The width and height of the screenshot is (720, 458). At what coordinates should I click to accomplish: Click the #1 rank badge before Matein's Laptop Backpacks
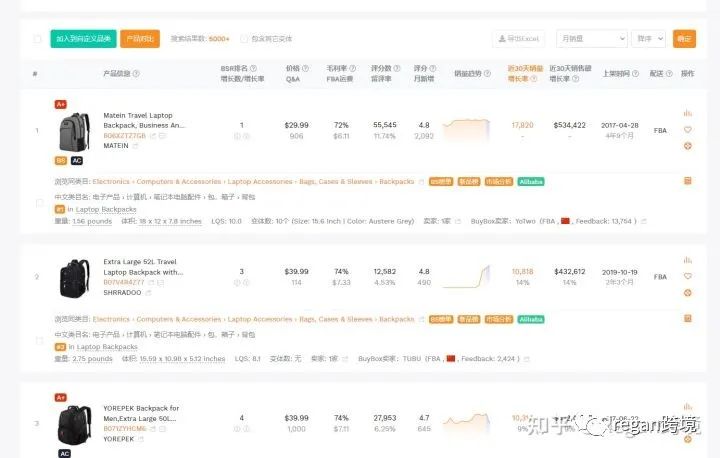click(x=60, y=209)
